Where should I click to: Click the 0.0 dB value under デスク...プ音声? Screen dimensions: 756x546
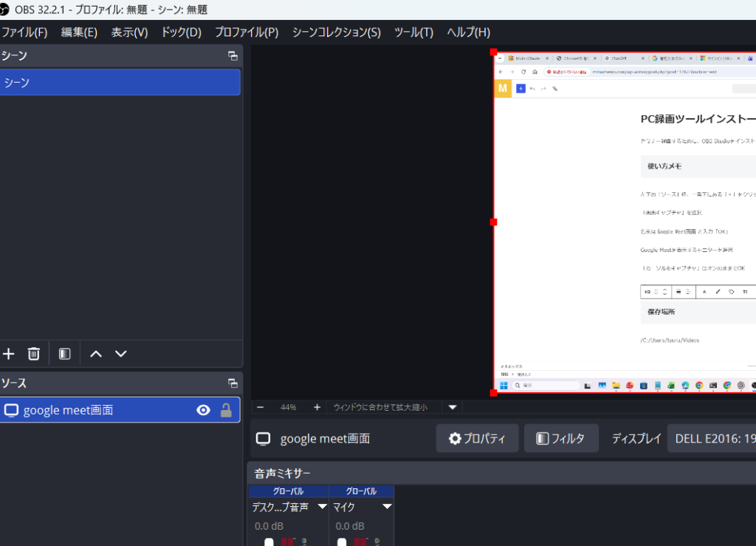tap(269, 526)
